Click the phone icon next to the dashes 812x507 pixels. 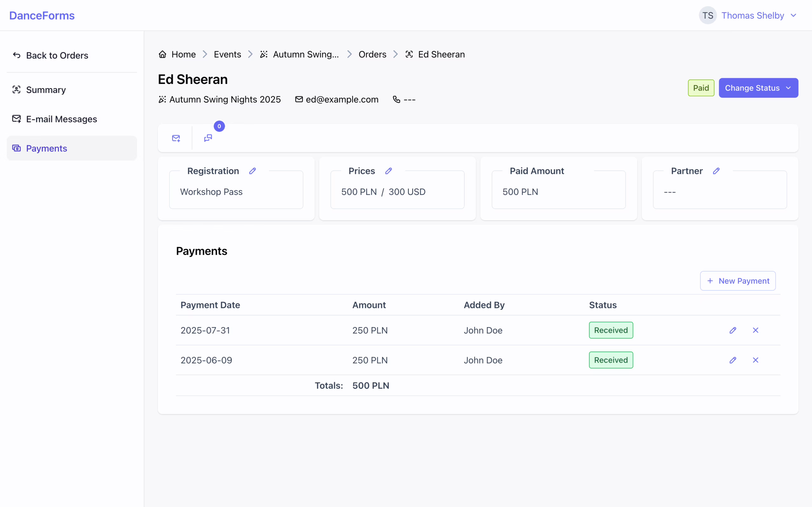tap(396, 99)
